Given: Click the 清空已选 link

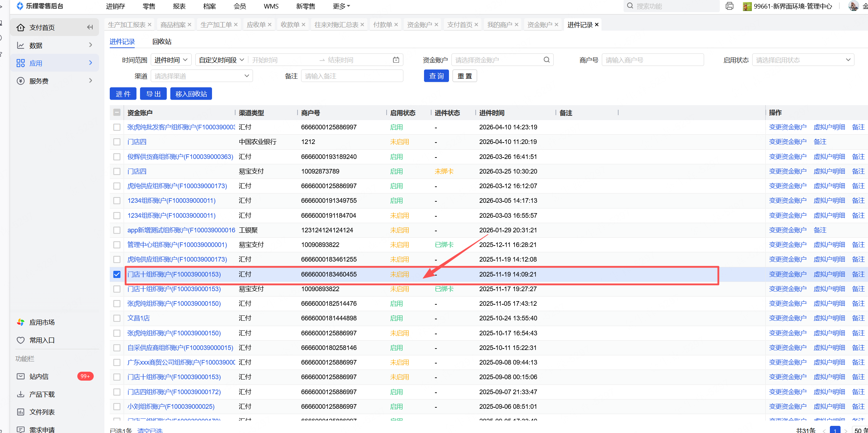Looking at the screenshot, I should point(150,430).
